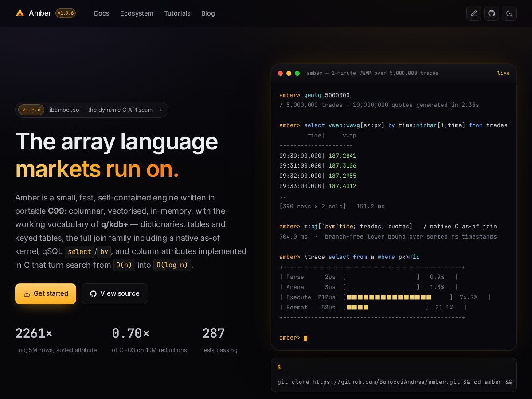Open the Tutorials menu item
The image size is (532, 399).
[177, 13]
